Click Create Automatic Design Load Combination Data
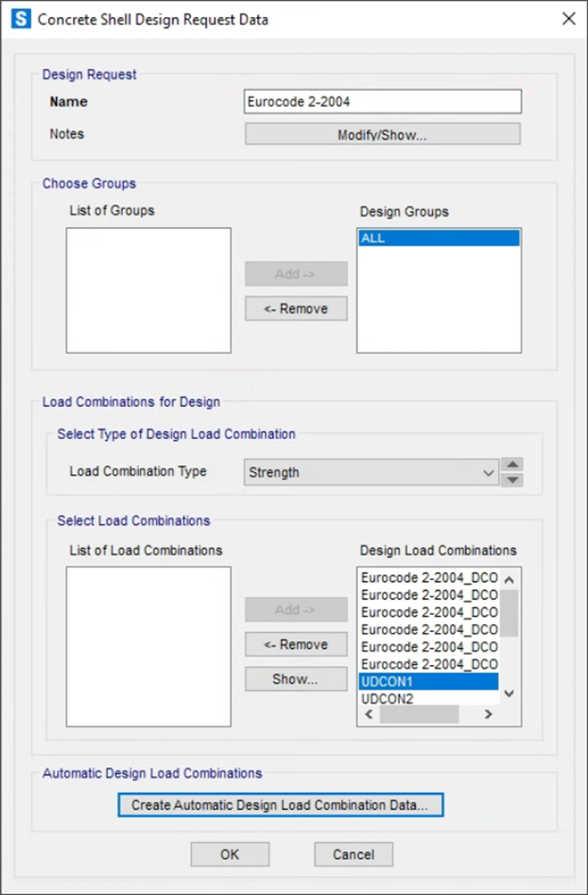The height and width of the screenshot is (895, 588). pyautogui.click(x=280, y=805)
